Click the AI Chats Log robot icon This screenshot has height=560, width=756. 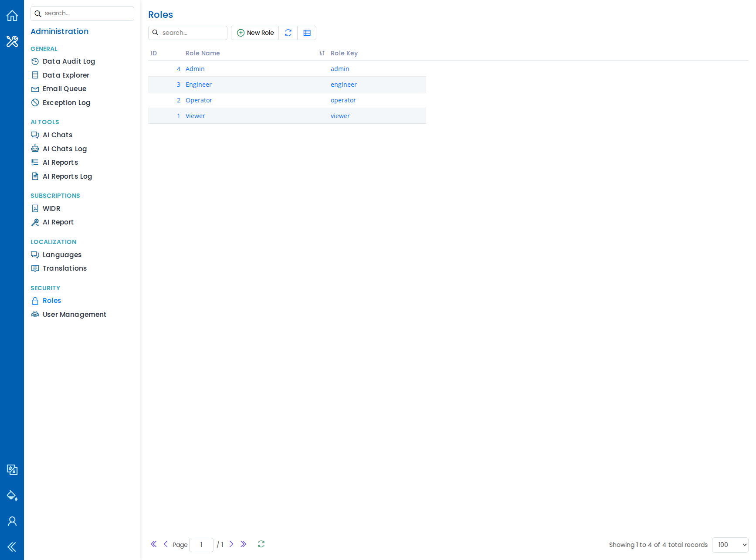point(35,149)
